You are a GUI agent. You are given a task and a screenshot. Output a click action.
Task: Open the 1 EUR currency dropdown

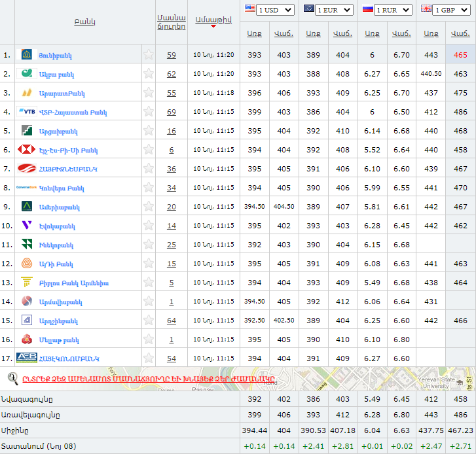334,10
